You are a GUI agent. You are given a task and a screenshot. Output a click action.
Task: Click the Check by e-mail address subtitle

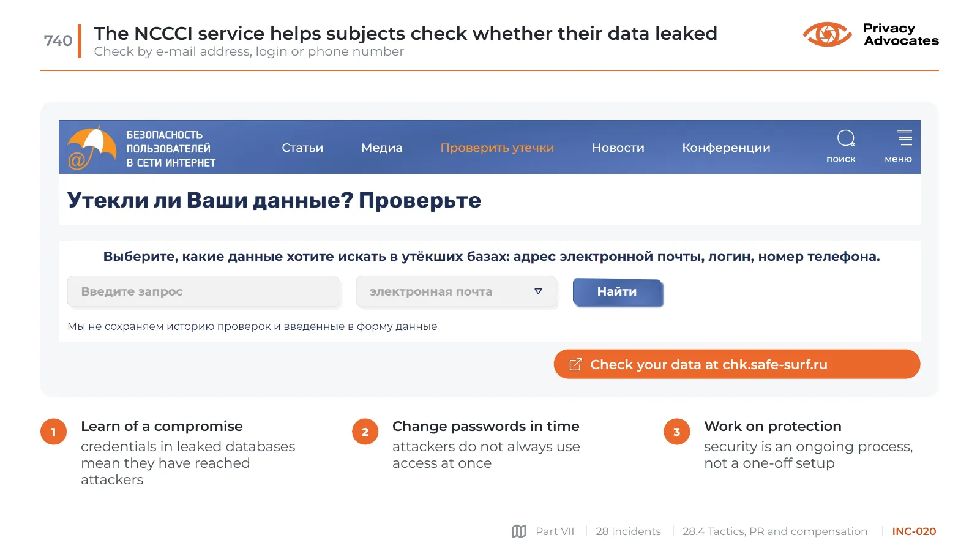click(249, 51)
